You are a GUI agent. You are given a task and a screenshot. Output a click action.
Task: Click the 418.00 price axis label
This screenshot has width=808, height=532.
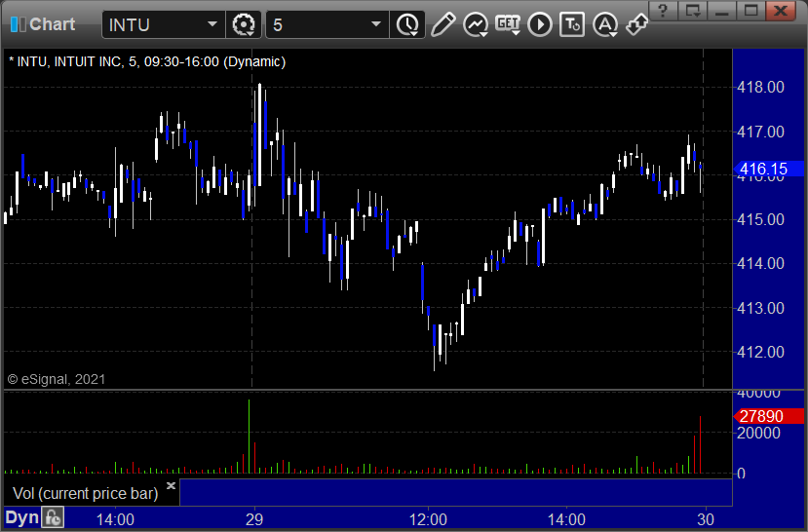pos(760,87)
